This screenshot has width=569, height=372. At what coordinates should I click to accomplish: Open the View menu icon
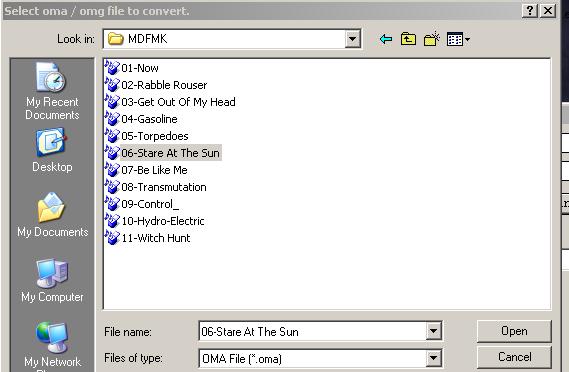(458, 39)
